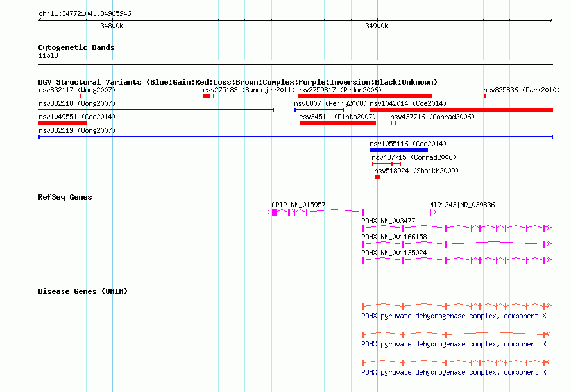Click the first orange OMIM PDHX gene model
The height and width of the screenshot is (392, 571).
tap(457, 307)
